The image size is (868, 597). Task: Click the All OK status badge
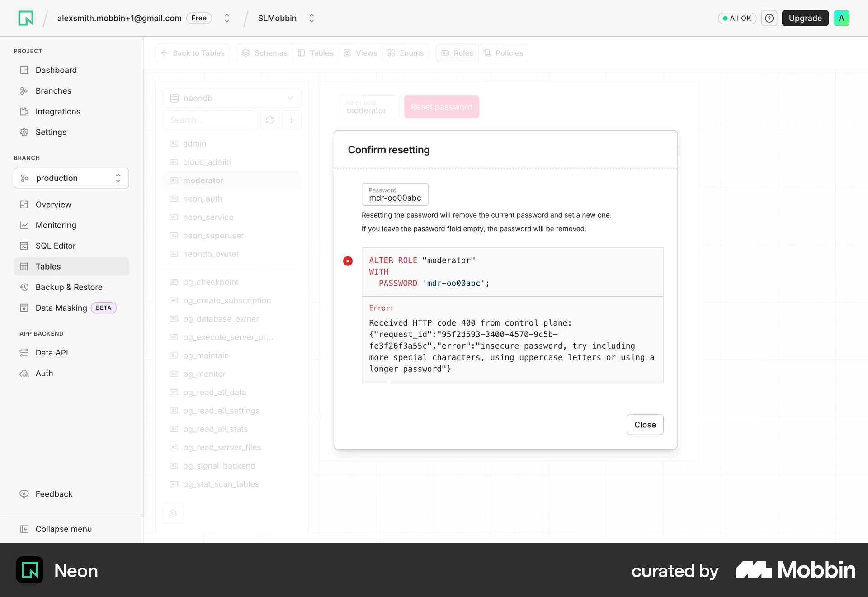tap(737, 18)
